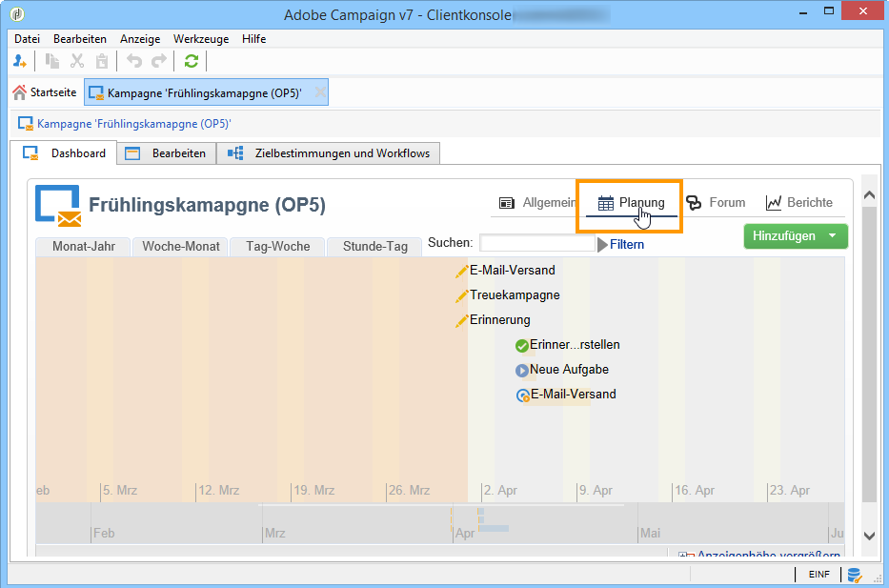
Task: Select the Stunde-Tag view
Action: click(374, 247)
